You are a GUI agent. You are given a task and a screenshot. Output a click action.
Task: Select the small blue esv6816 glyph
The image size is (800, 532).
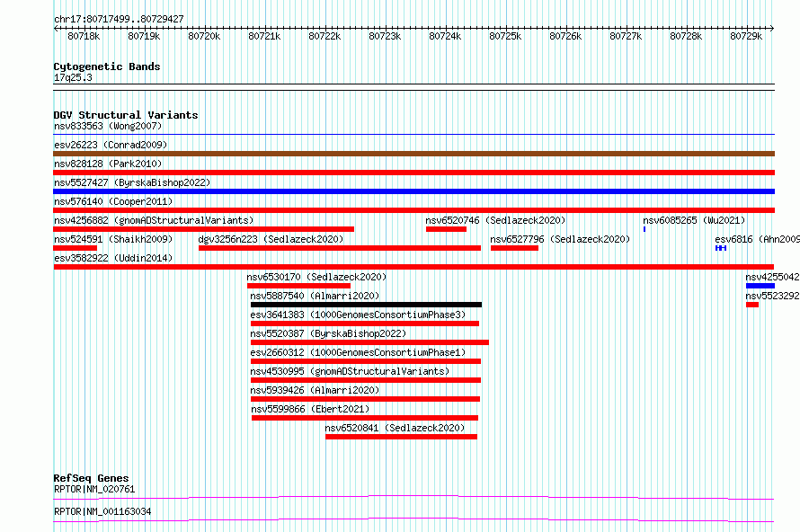pyautogui.click(x=720, y=248)
